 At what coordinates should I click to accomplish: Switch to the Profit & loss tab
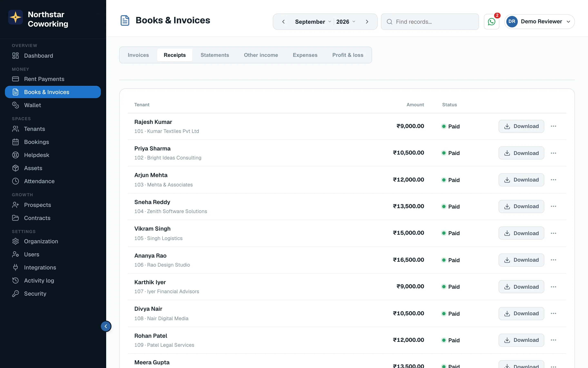pyautogui.click(x=348, y=55)
